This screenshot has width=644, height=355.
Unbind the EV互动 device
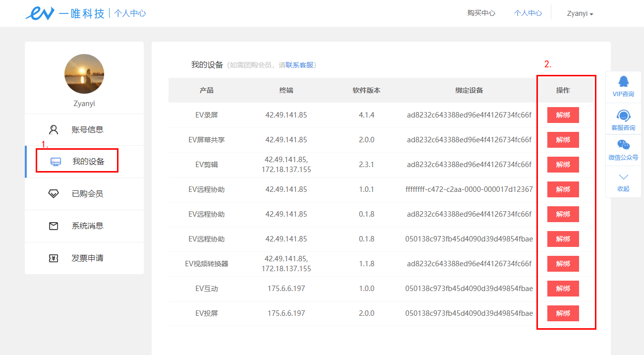(x=563, y=289)
